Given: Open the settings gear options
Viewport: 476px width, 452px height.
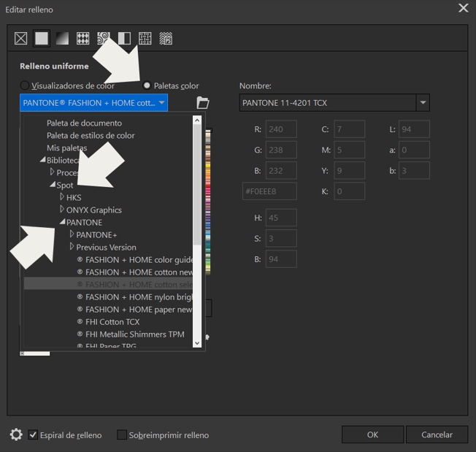Looking at the screenshot, I should [x=16, y=434].
